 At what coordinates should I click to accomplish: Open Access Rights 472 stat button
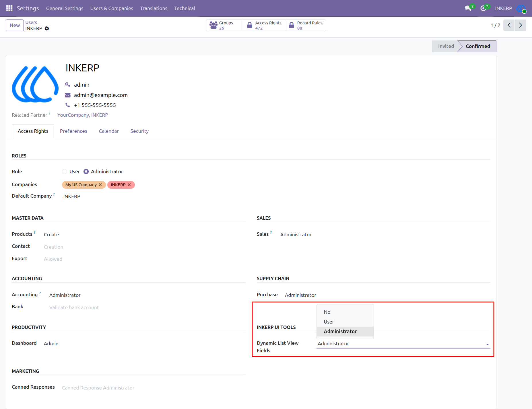pyautogui.click(x=264, y=25)
